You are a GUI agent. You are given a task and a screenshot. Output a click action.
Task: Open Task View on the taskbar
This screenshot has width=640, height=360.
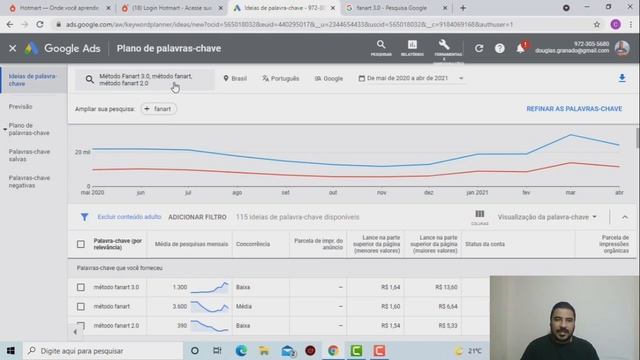tap(217, 351)
